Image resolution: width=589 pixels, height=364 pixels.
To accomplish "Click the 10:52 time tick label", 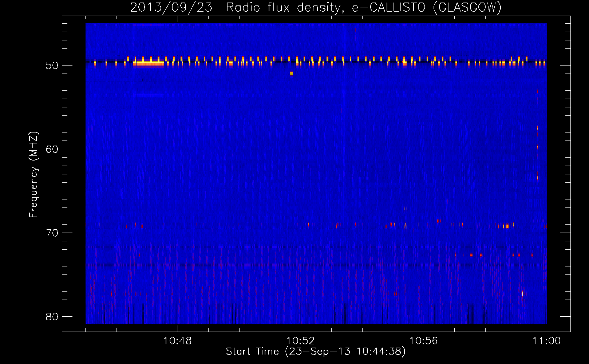I will pyautogui.click(x=301, y=341).
